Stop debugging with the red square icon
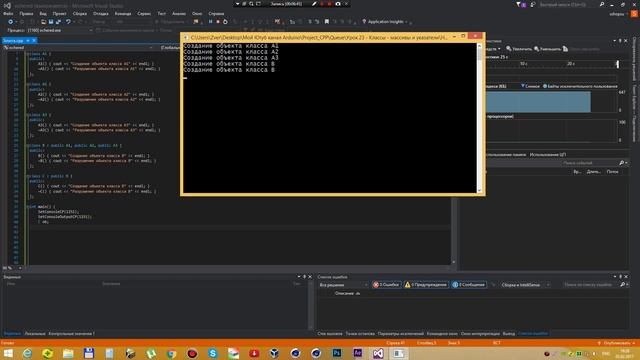This screenshot has height=360, width=640. coord(218,22)
